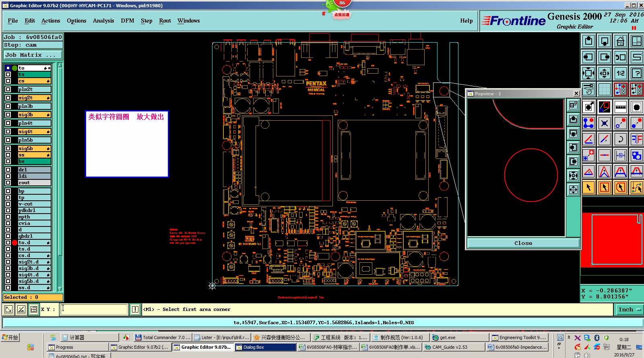Viewport: 644px width, 358px height.
Task: Click the red board overview thumbnail
Action: [x=612, y=240]
